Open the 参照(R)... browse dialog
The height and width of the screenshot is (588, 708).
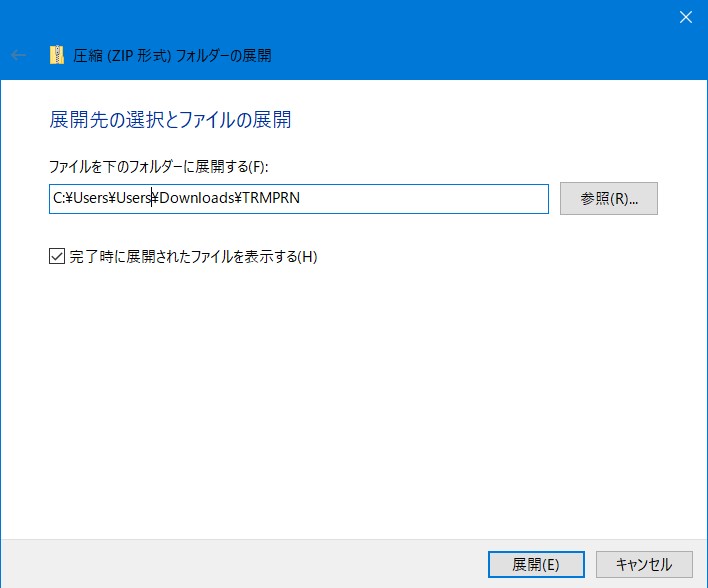point(609,199)
